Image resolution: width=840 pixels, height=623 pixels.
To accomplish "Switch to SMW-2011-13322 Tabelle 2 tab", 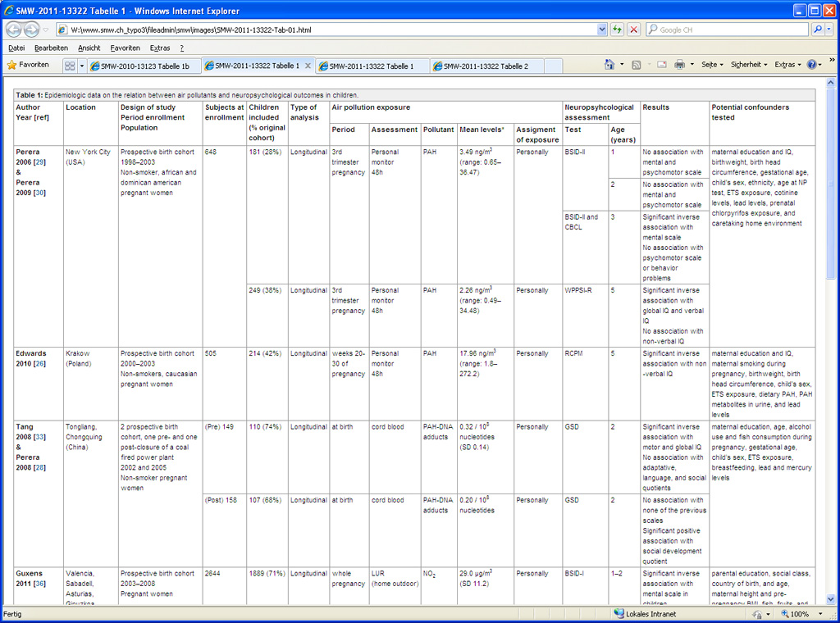I will tap(486, 66).
